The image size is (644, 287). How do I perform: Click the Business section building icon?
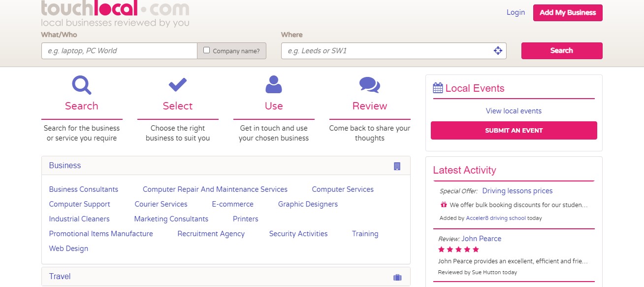(x=397, y=166)
